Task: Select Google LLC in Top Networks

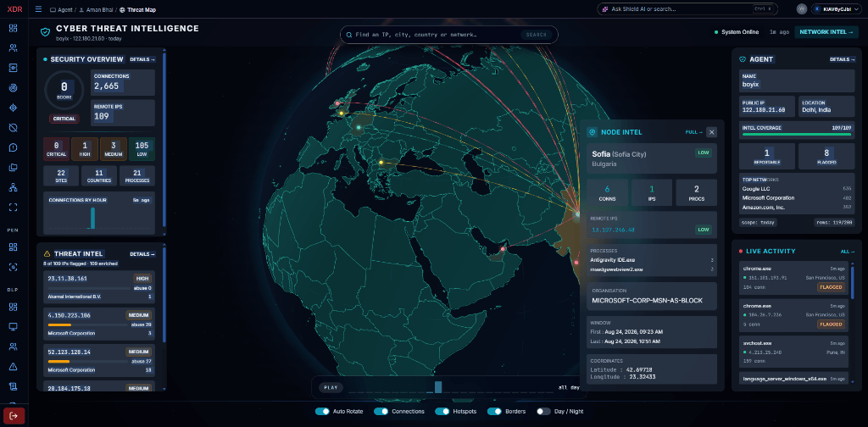Action: [797, 189]
